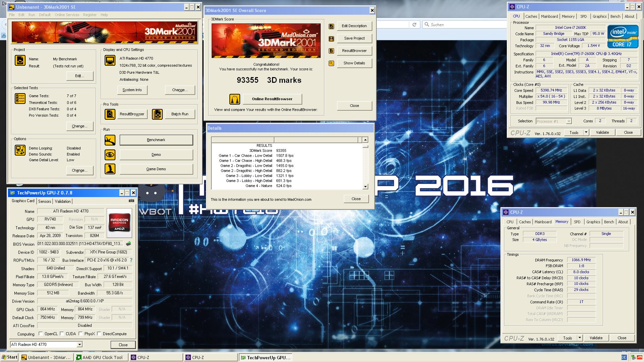The width and height of the screenshot is (644, 362).
Task: Toggle the DirectCompute checkbox in GPU-Z
Action: (x=99, y=334)
